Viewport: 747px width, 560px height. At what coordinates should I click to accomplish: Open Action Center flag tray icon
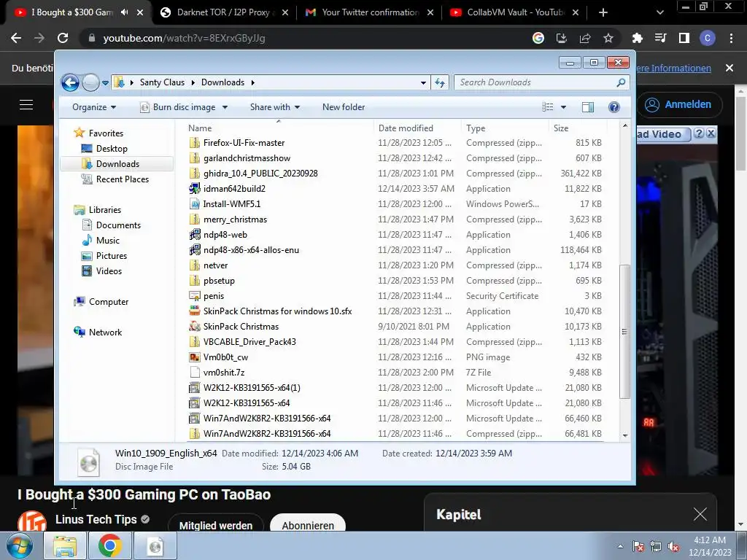[x=638, y=546]
